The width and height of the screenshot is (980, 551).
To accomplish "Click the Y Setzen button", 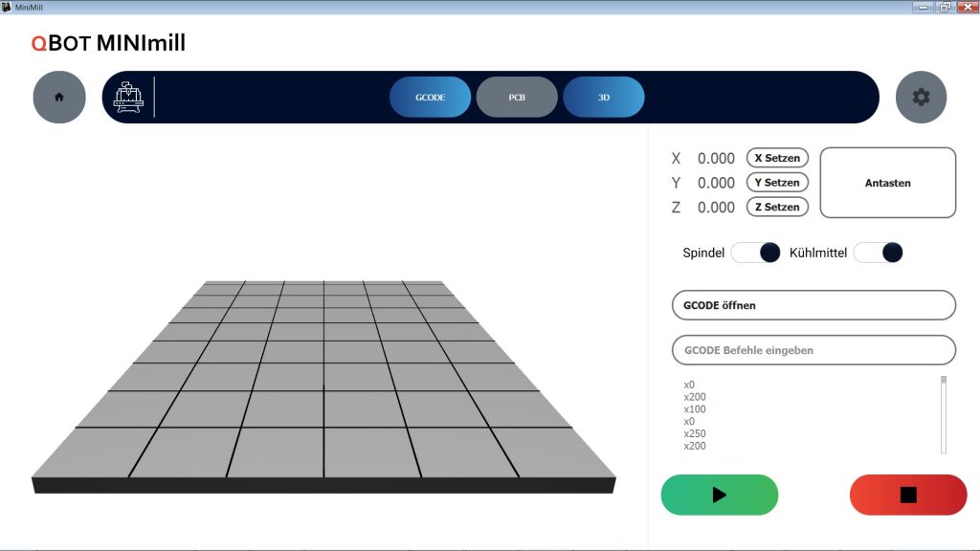I will coord(777,182).
